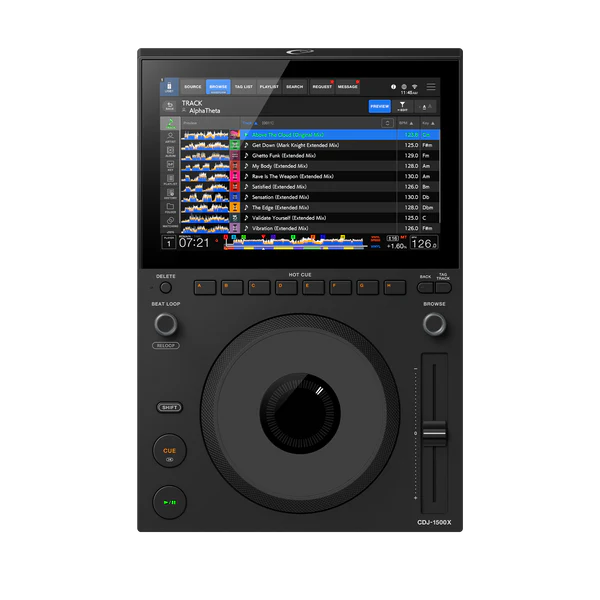Select the FOLDER category in sidebar
The width and height of the screenshot is (600, 600).
pos(170,208)
